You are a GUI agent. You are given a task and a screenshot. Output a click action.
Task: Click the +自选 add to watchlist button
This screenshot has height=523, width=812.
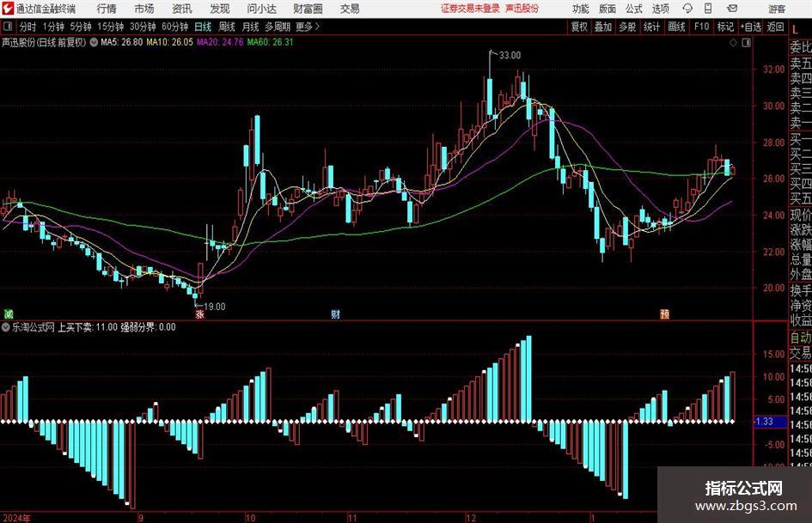pyautogui.click(x=751, y=27)
